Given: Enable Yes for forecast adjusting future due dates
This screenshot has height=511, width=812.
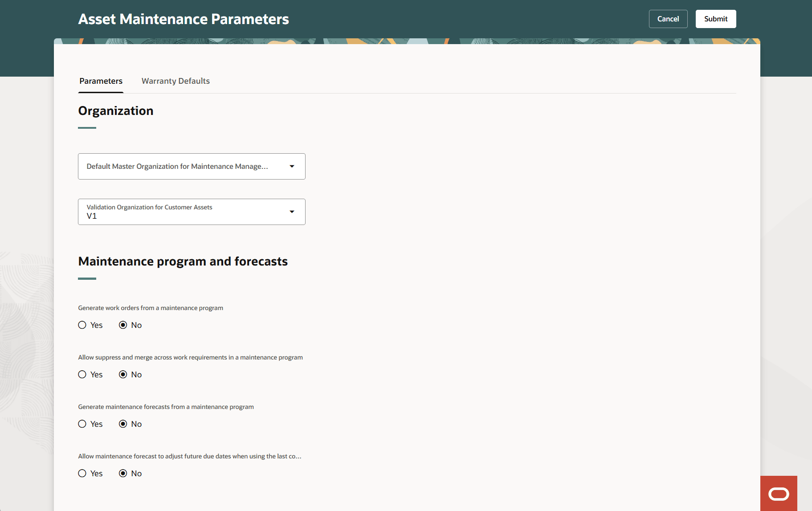Looking at the screenshot, I should (82, 473).
